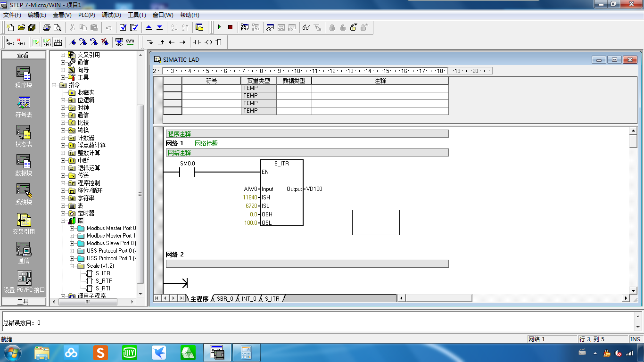Open 符号表 in the navigation bar
Image resolution: width=644 pixels, height=362 pixels.
[24, 107]
